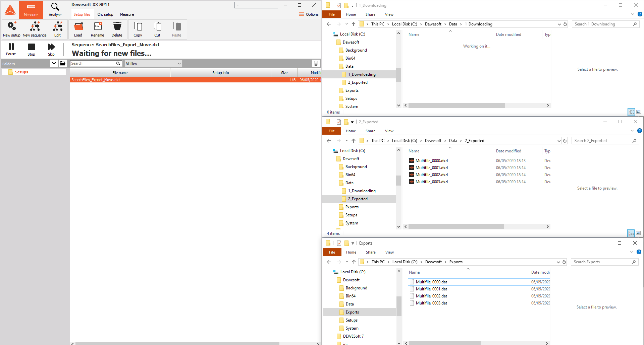Select Multifile_0000.dat in Exports window

click(431, 282)
